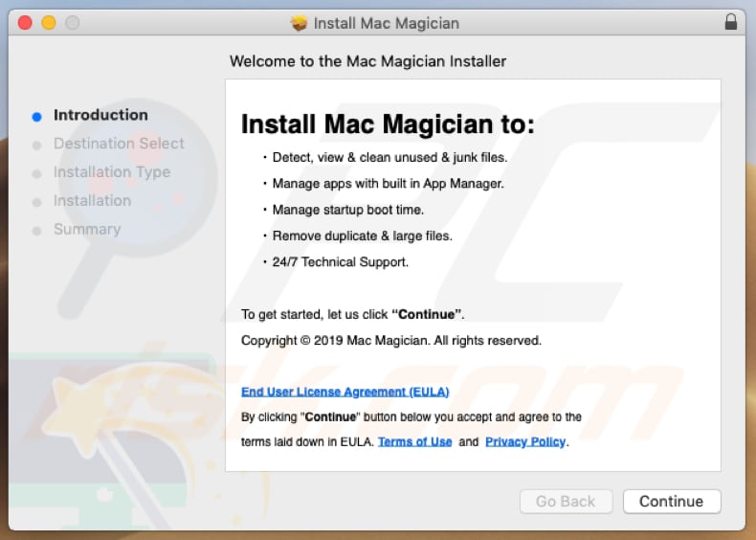Select the Installation Type step
Viewport: 756px width, 540px height.
coord(112,171)
